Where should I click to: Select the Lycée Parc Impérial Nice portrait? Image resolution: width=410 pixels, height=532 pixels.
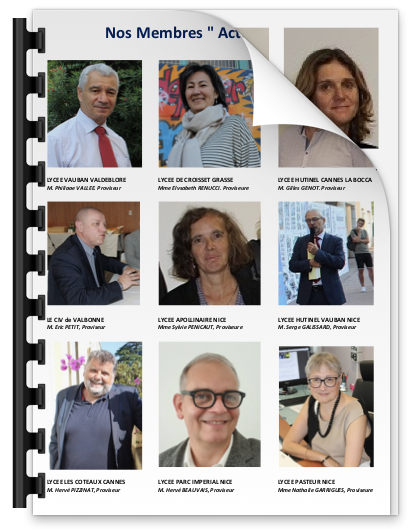[209, 404]
